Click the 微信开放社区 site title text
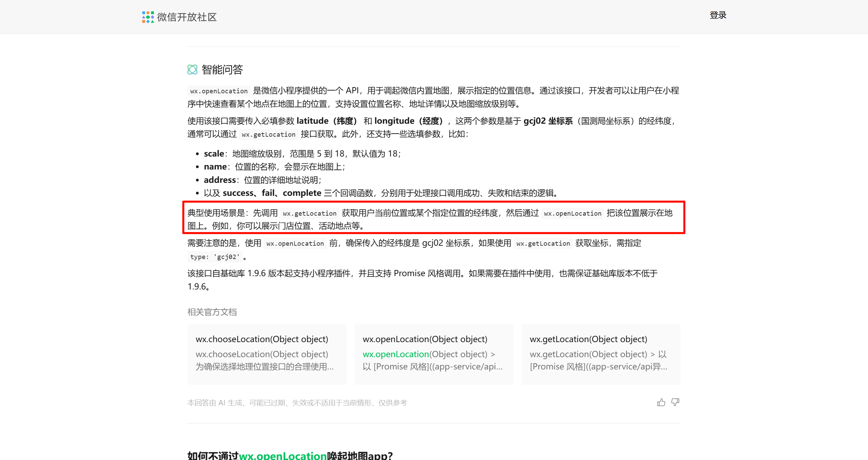 tap(187, 17)
